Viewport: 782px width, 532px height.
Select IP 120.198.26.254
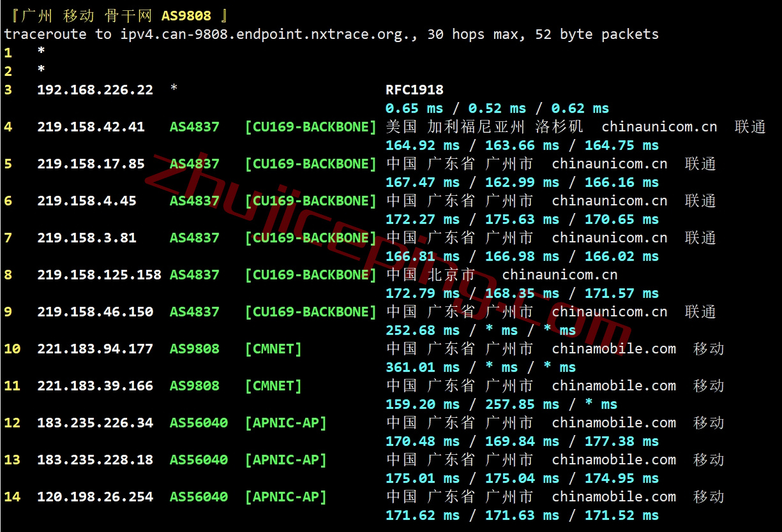click(x=95, y=497)
